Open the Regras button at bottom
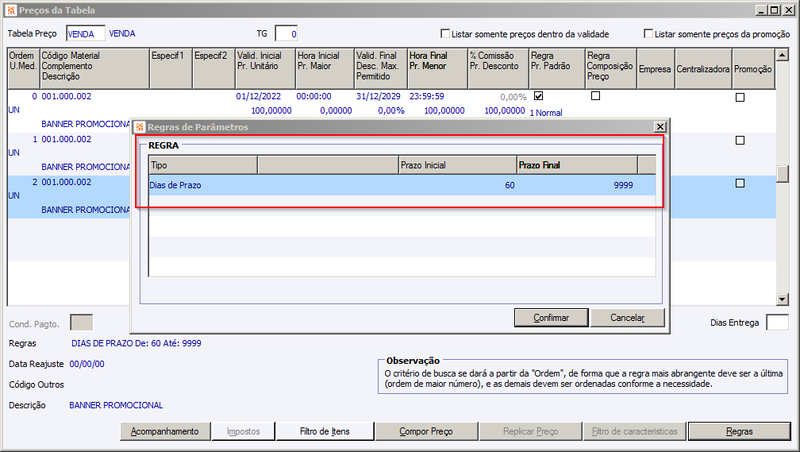Viewport: 800px width, 452px height. (739, 432)
